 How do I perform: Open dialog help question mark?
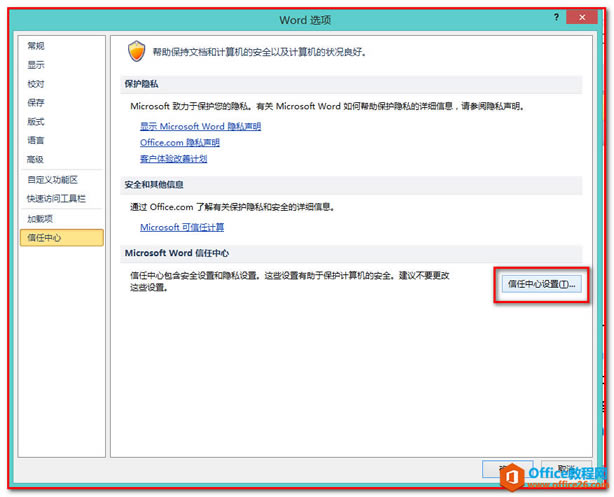pyautogui.click(x=556, y=17)
